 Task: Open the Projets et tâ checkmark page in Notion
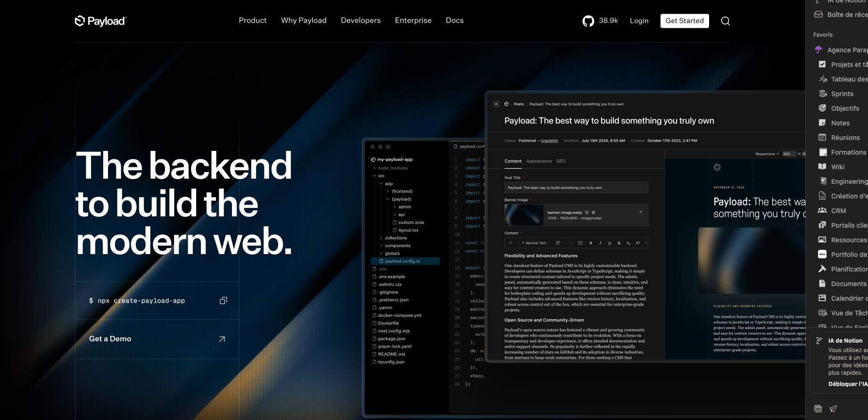(x=843, y=64)
